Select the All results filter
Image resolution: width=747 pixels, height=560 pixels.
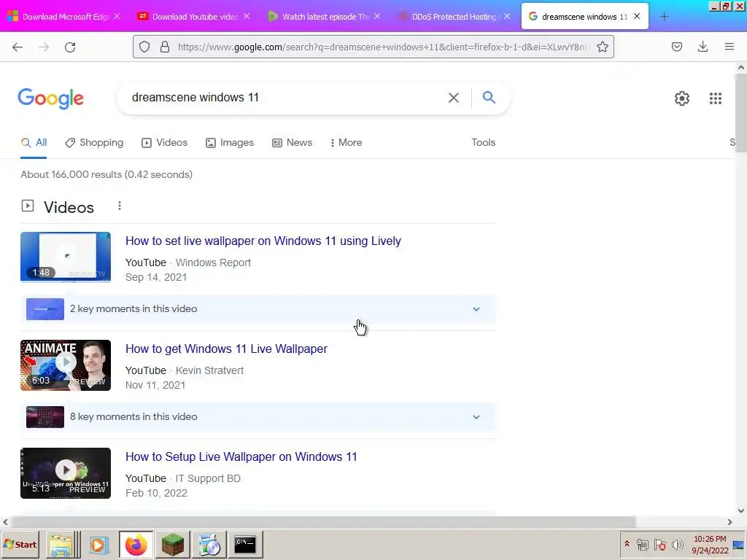click(x=34, y=142)
